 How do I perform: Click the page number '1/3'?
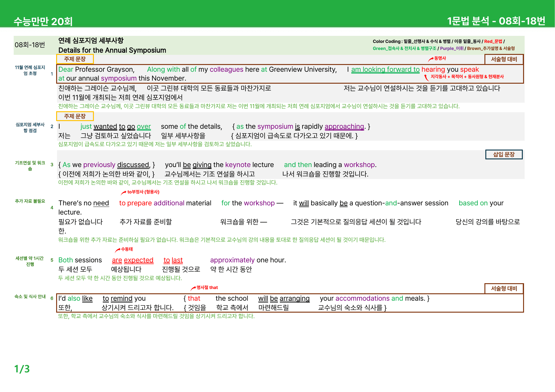[x=22, y=369]
